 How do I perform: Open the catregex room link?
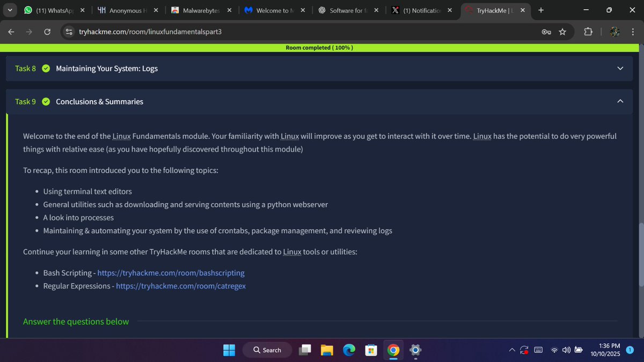[x=181, y=286]
